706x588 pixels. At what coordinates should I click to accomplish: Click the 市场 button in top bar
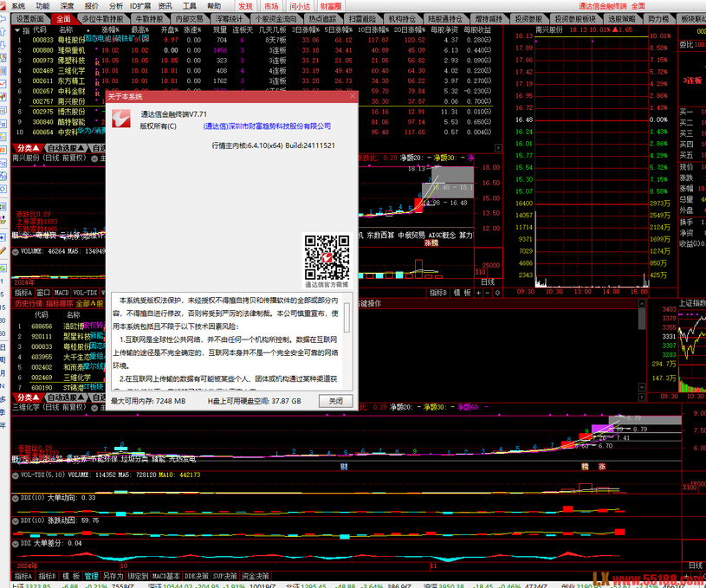click(x=271, y=6)
